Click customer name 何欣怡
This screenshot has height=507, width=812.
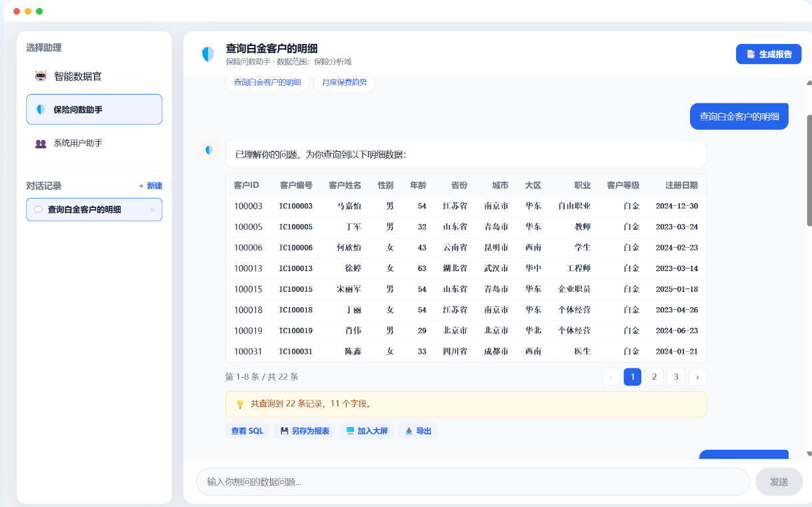pos(349,247)
